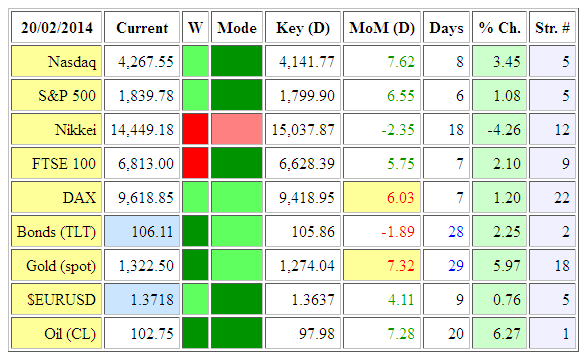Select Bonds MoM value -1.89
The image size is (586, 360).
click(x=382, y=231)
